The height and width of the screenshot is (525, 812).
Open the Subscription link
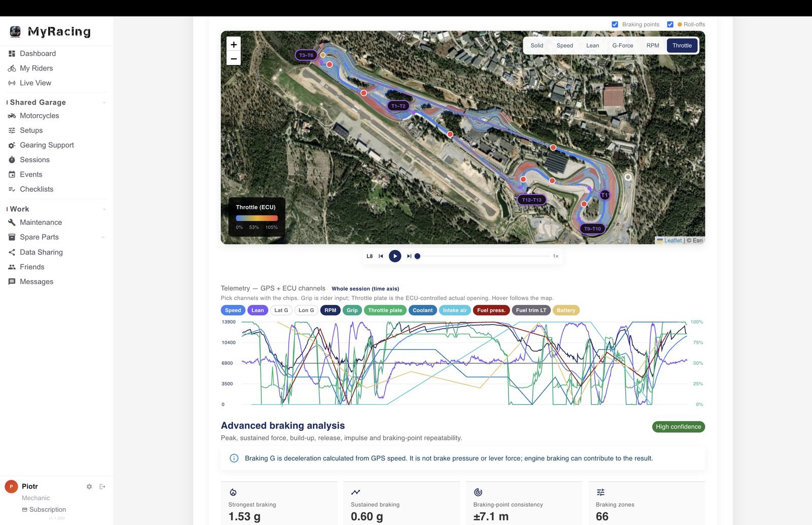(x=48, y=509)
